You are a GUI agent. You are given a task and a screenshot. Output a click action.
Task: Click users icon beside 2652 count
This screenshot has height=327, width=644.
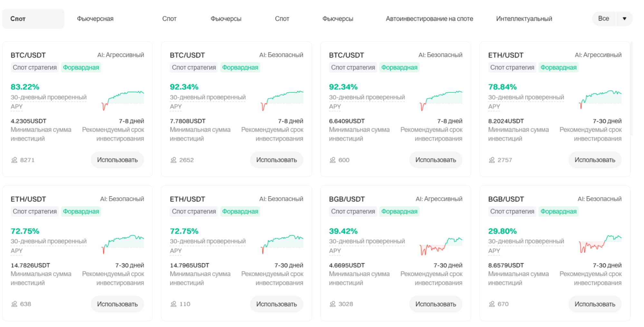(173, 160)
